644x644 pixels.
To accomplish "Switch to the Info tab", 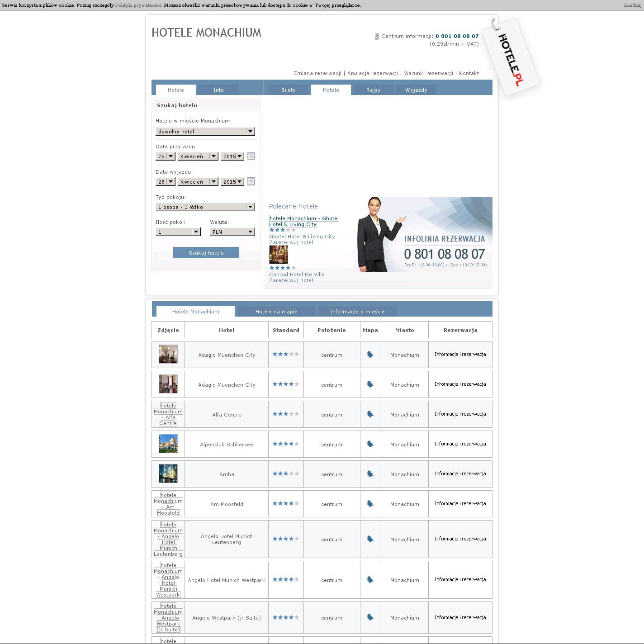I will (218, 90).
